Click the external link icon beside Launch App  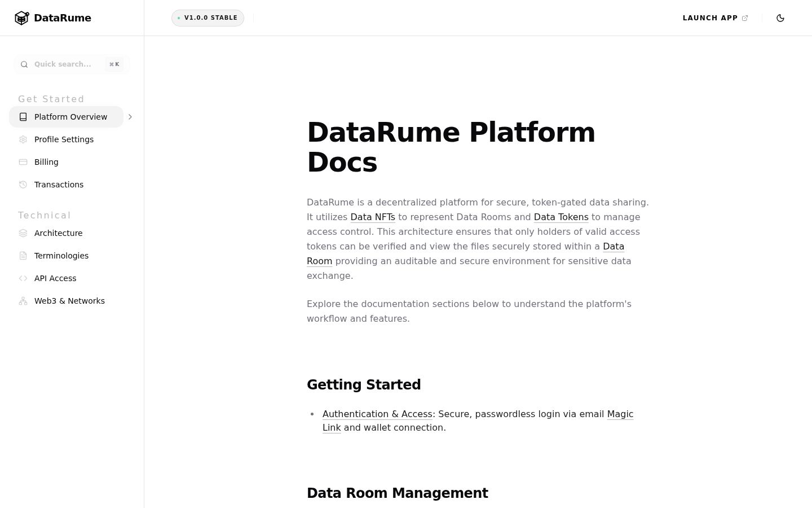[745, 18]
